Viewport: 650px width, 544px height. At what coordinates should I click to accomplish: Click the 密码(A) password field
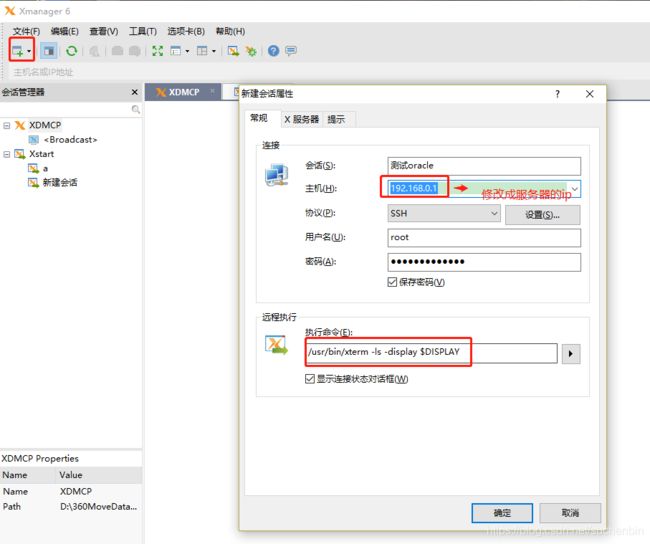[x=484, y=262]
